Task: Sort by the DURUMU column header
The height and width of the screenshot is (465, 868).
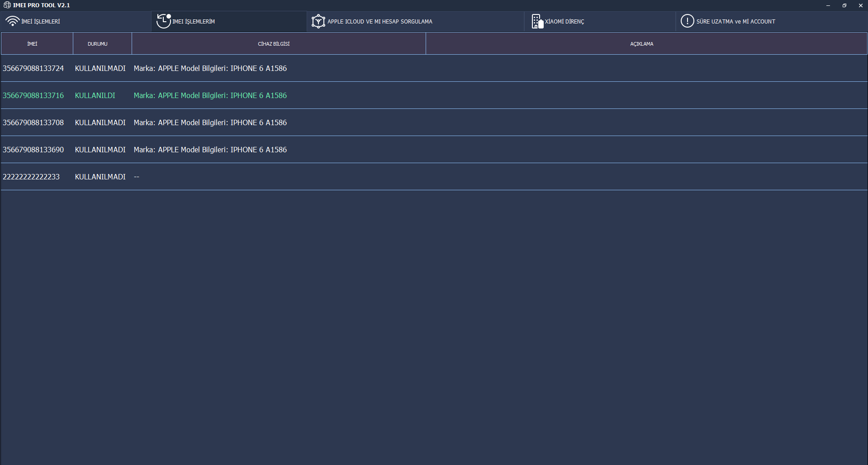Action: pyautogui.click(x=102, y=44)
